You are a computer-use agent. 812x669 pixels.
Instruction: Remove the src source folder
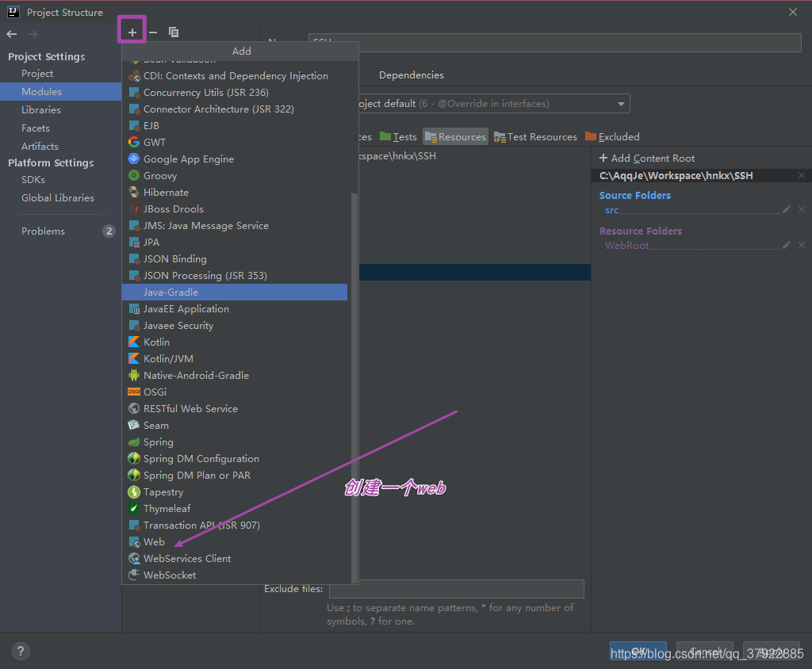coord(801,210)
